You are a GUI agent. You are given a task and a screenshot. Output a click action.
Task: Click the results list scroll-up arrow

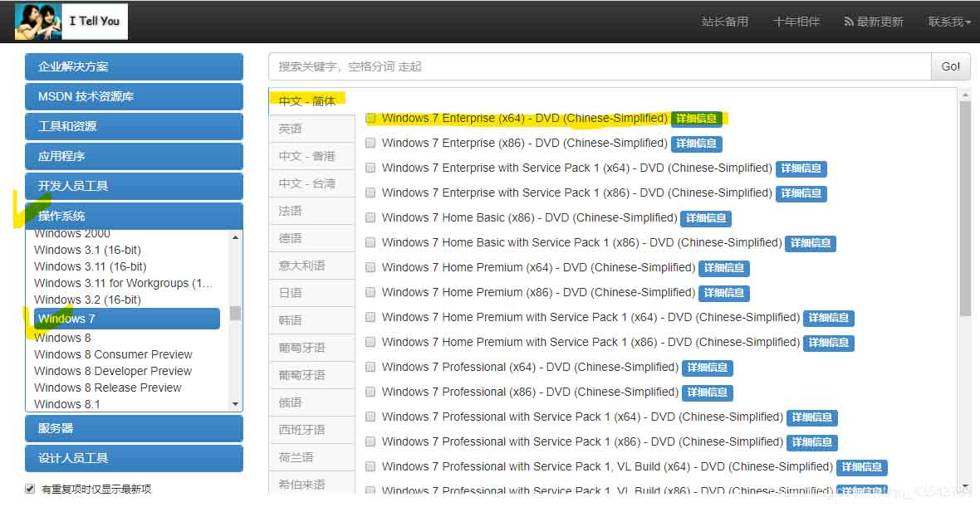[x=965, y=95]
